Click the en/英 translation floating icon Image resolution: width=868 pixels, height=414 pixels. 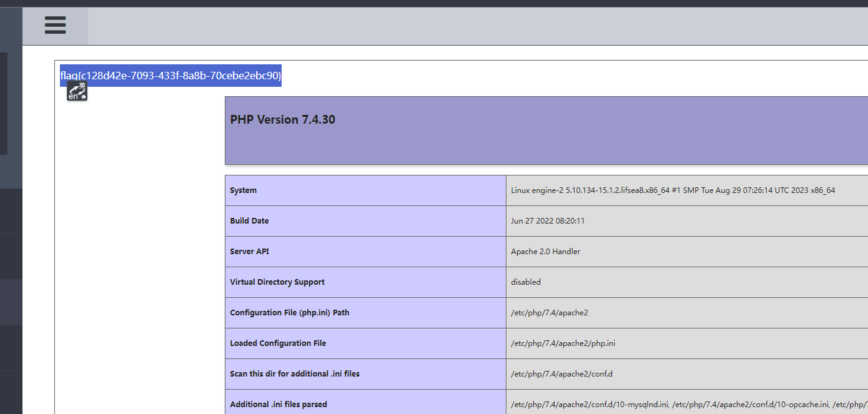coord(77,91)
